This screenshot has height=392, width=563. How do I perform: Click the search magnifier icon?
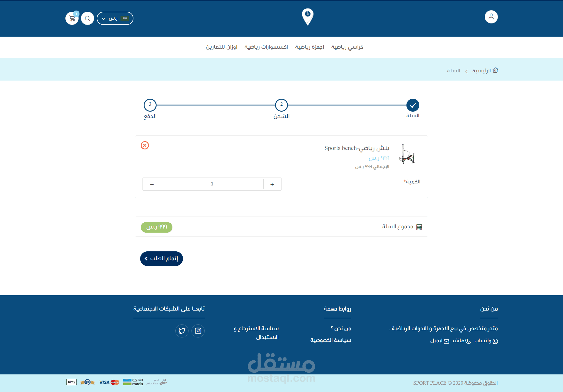click(x=87, y=18)
